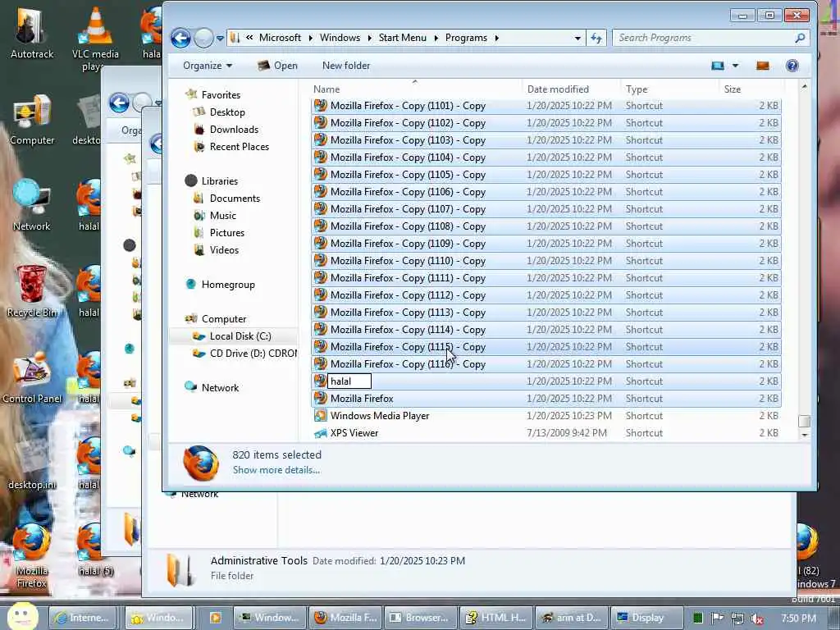This screenshot has width=840, height=630.
Task: Open Favorites in the navigation pane
Action: click(x=221, y=95)
